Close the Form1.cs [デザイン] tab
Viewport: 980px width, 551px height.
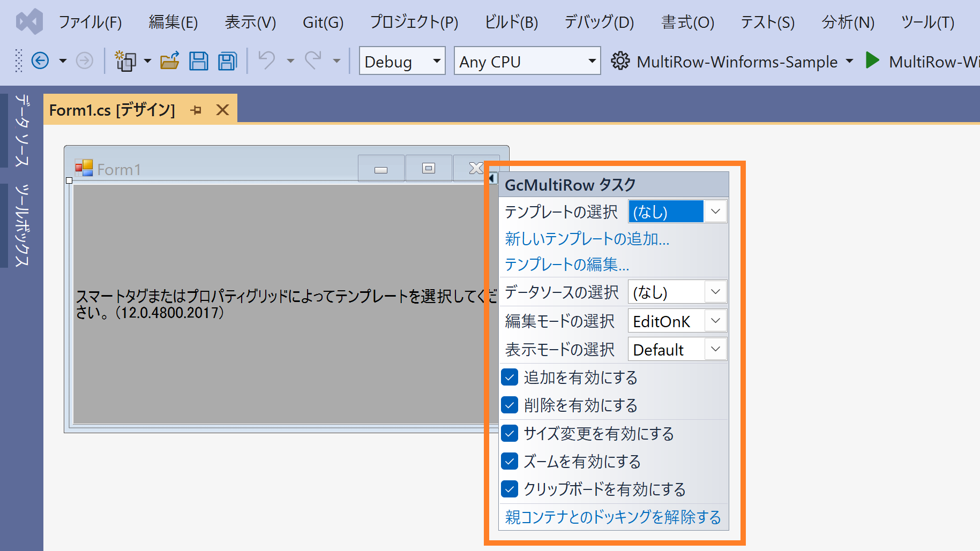click(x=222, y=110)
